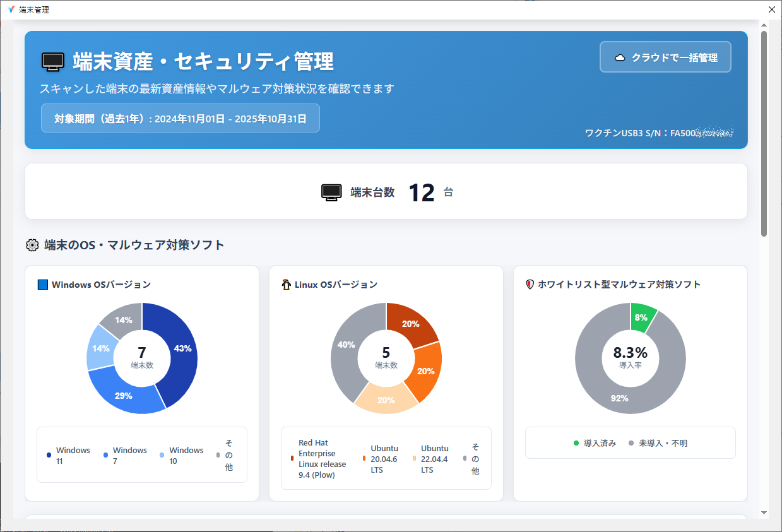
Task: Click the Windows logo icon on the OS card
Action: click(42, 284)
